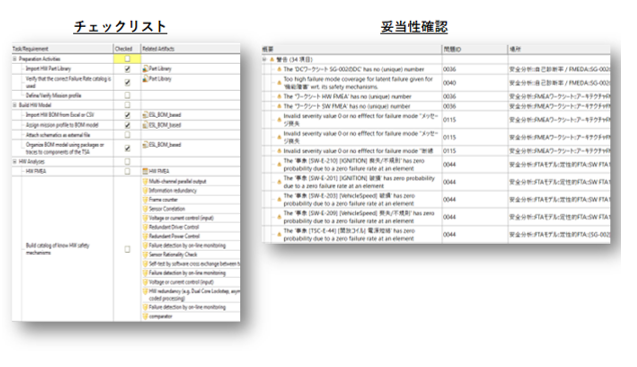The height and width of the screenshot is (367, 637).
Task: Click the ESL_BOM_based icon in Organize BOM model row
Action: click(x=145, y=145)
